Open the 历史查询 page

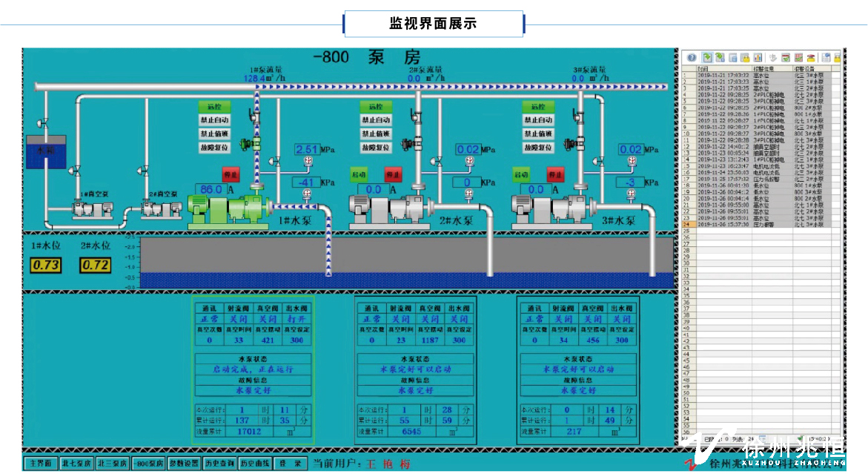point(220,464)
